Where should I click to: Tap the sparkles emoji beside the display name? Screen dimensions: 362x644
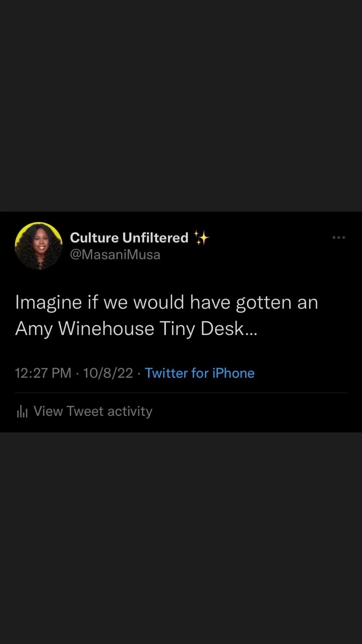[201, 238]
